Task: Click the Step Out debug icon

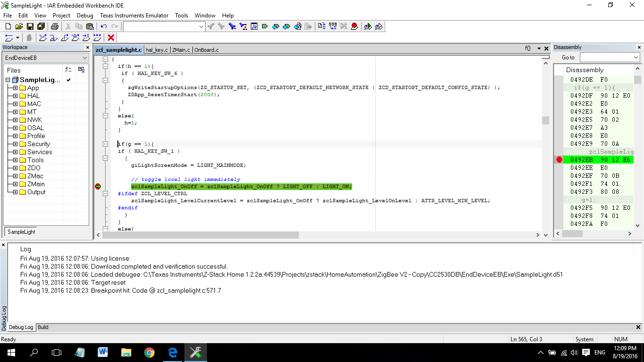Action: click(x=65, y=38)
